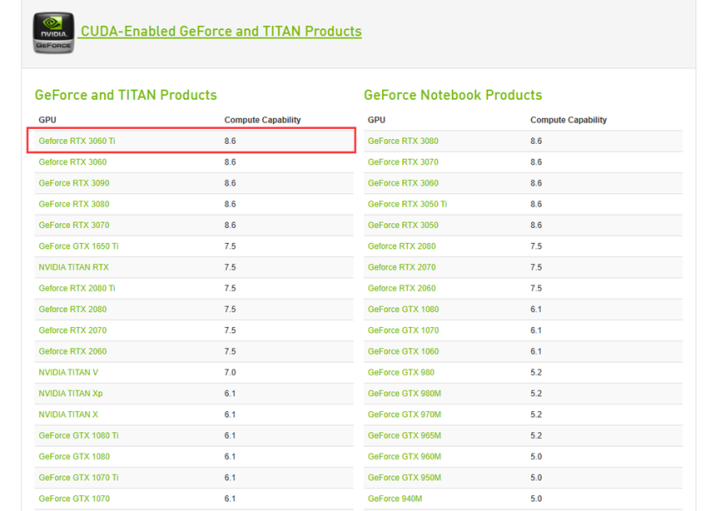Click 5.2 value in the GTX 980M row
720x511 pixels.
coord(536,393)
